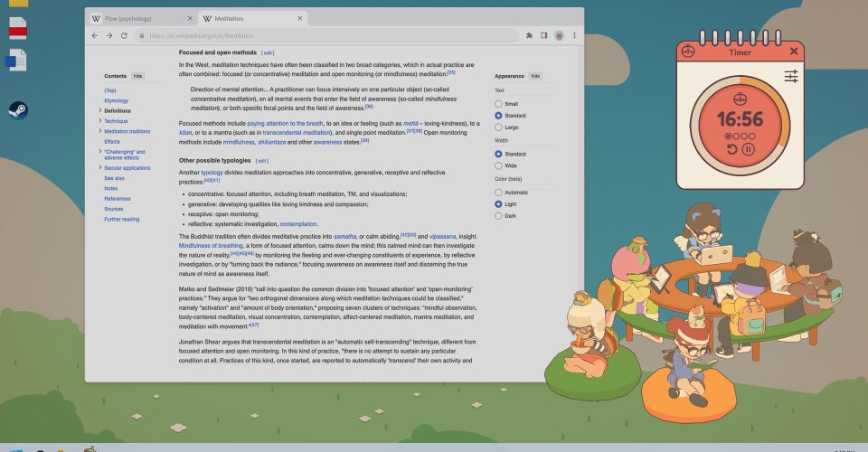Focus the browser address bar
Image resolution: width=868 pixels, height=452 pixels.
[x=326, y=36]
